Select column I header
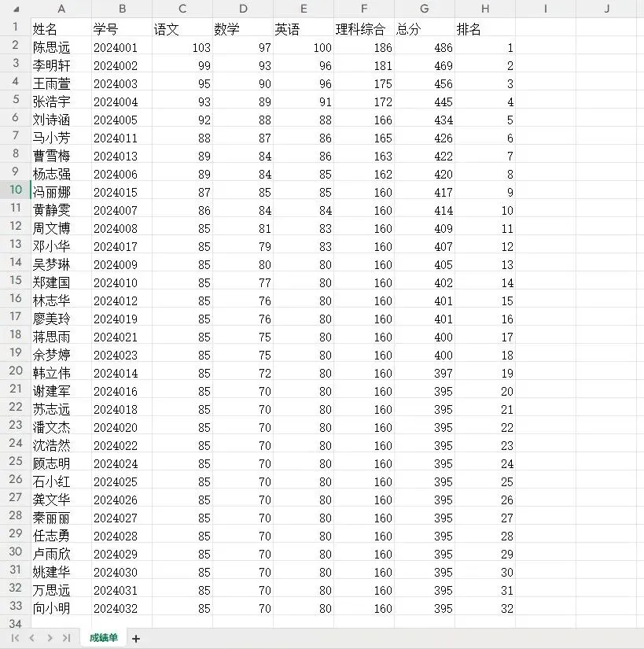Viewport: 644px width, 649px height. [546, 9]
